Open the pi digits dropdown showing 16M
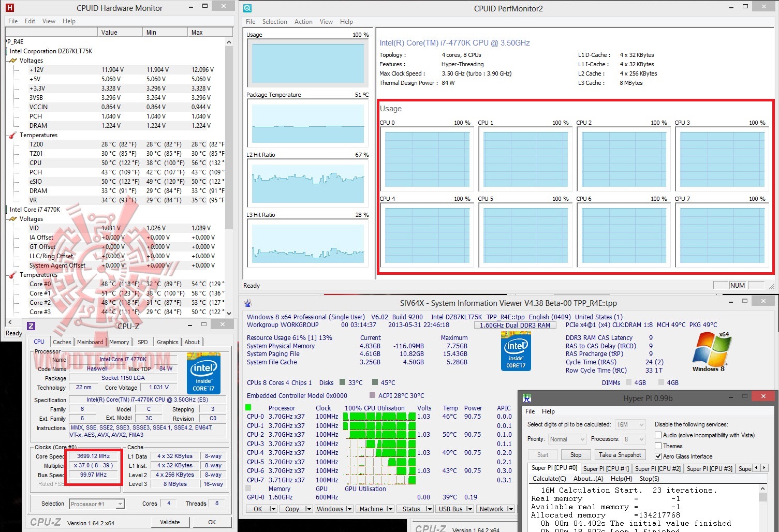 click(630, 424)
